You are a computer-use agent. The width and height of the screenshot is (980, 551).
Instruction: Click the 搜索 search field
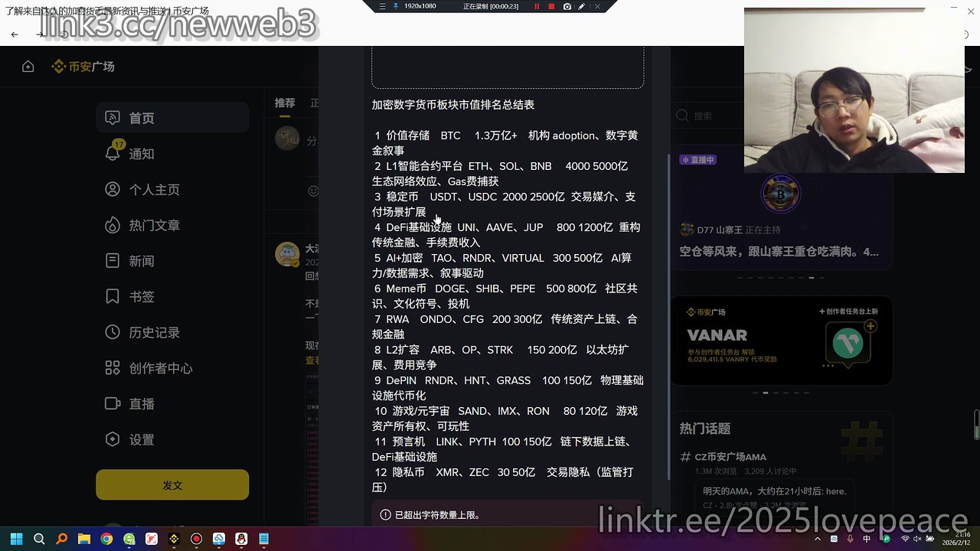tap(708, 116)
